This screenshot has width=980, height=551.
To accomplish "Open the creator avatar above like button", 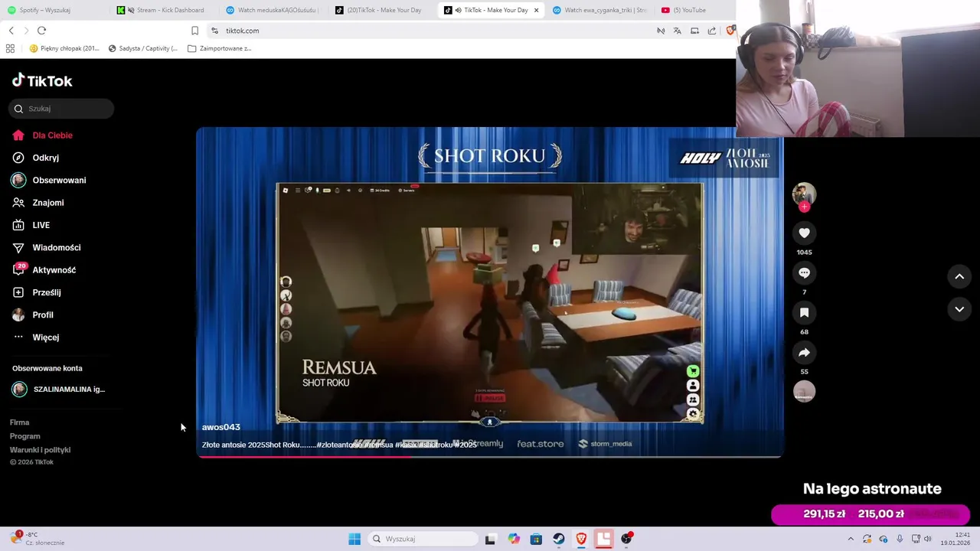I will click(x=804, y=194).
